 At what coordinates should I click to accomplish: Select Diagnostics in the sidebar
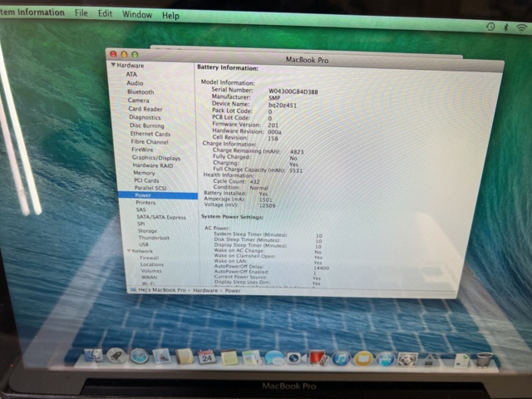145,117
